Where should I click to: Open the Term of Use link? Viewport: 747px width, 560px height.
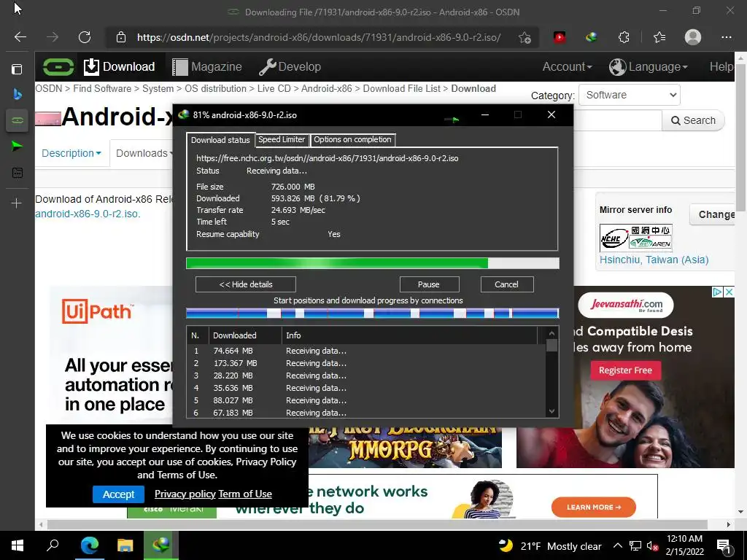(x=245, y=494)
